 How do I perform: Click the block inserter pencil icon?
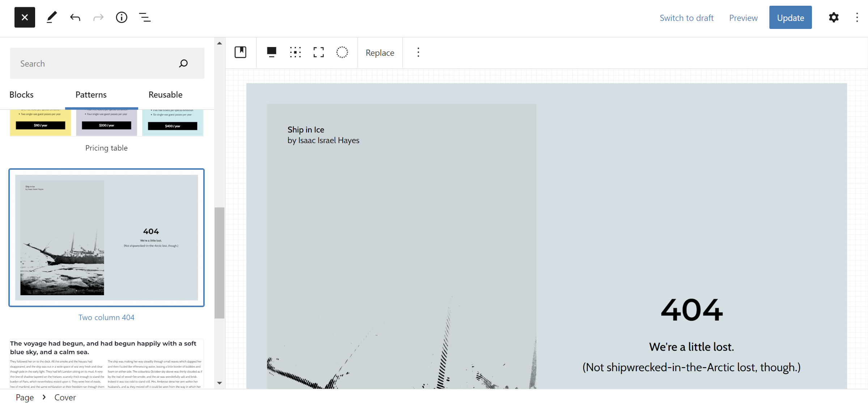51,17
